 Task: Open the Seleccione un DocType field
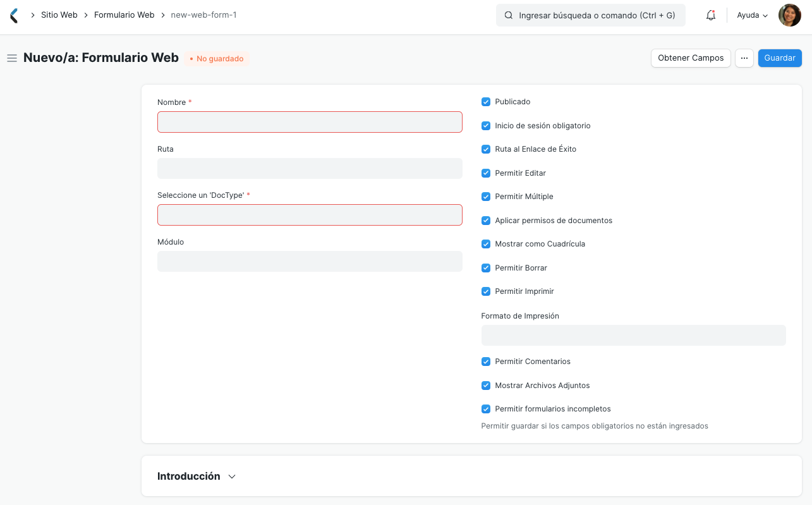click(309, 215)
